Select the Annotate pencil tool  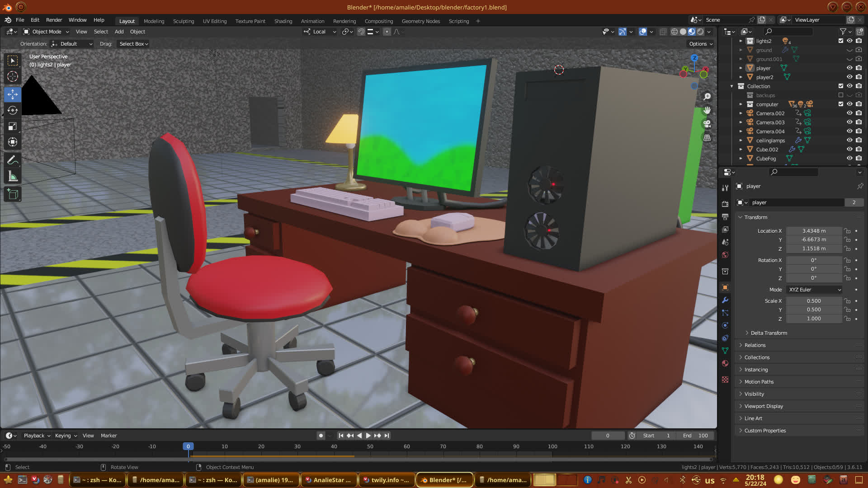(13, 160)
